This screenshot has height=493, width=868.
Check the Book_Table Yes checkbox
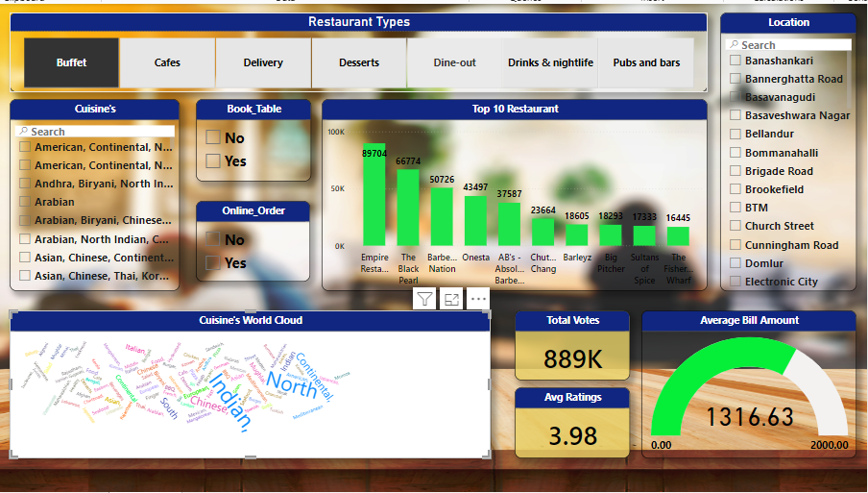[213, 161]
